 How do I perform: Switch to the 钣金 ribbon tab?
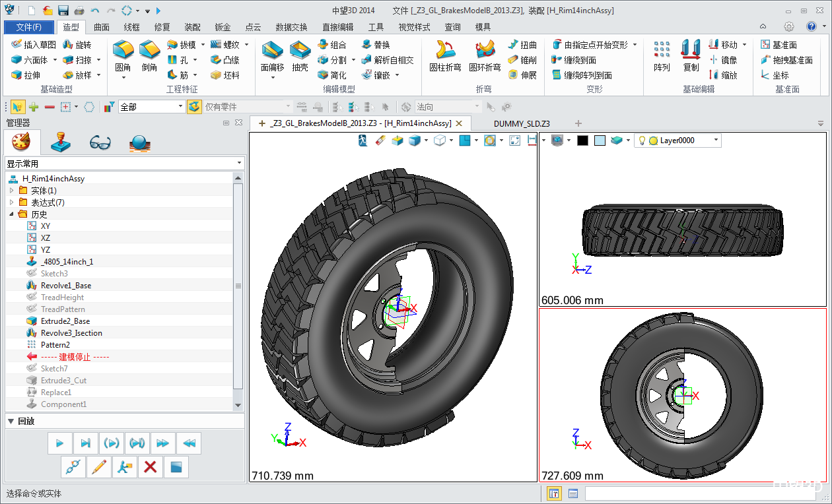[223, 27]
